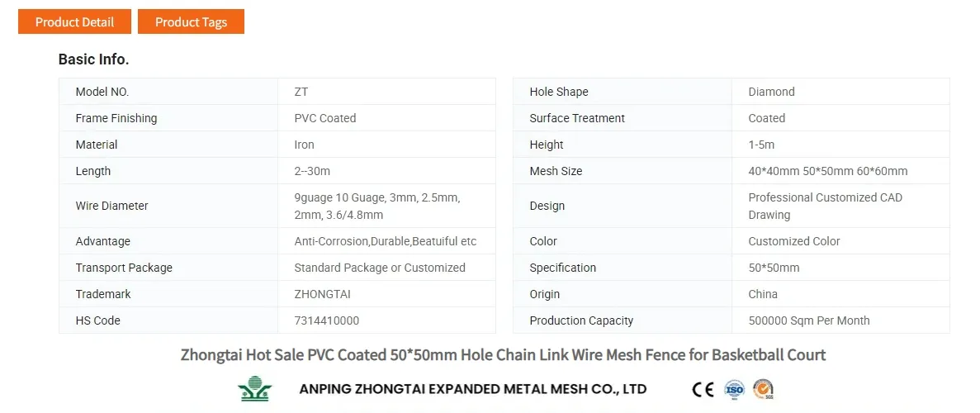Click the Origin value China
This screenshot has height=413, width=980.
(x=763, y=294)
